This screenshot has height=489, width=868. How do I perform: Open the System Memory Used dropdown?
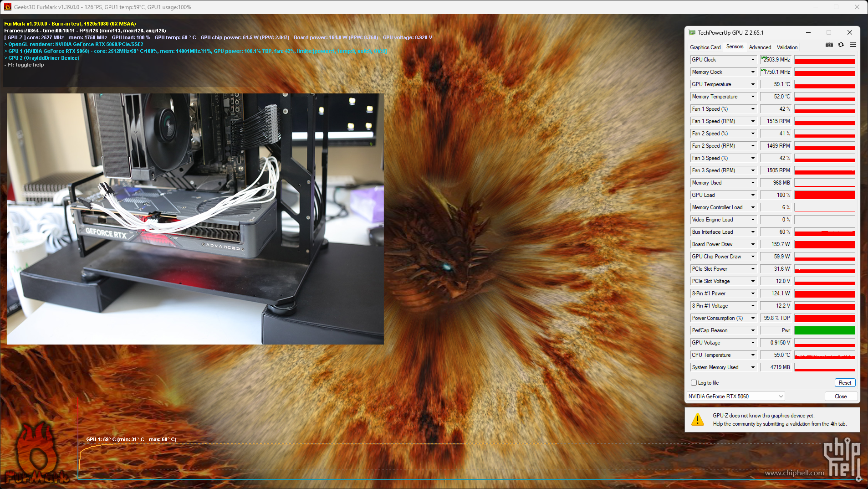pyautogui.click(x=753, y=367)
